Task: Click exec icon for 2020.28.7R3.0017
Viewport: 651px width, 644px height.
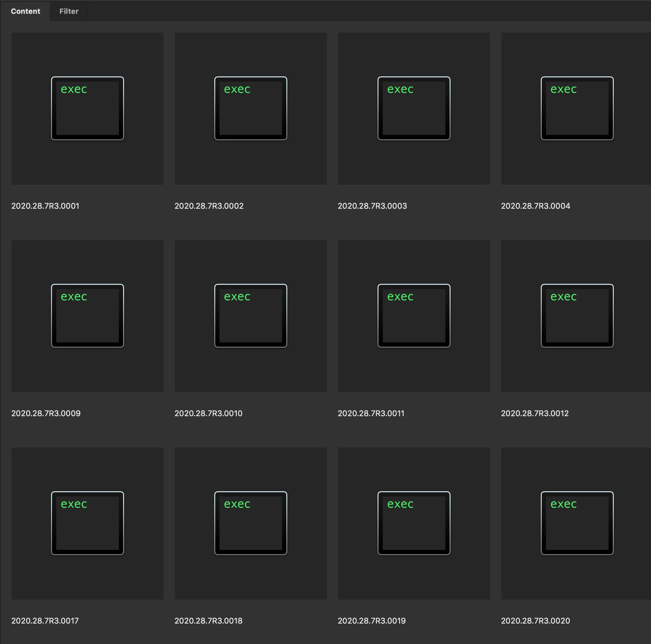Action: (87, 523)
